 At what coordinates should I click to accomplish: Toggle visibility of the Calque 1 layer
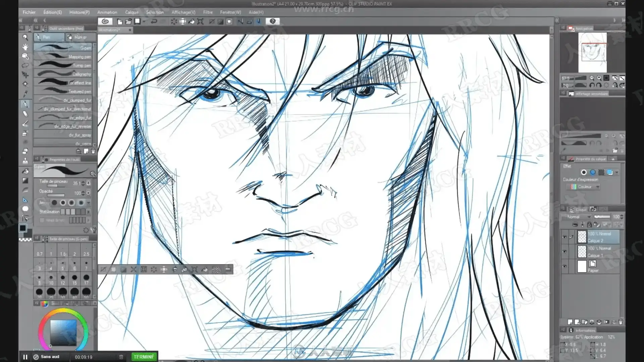pos(565,252)
